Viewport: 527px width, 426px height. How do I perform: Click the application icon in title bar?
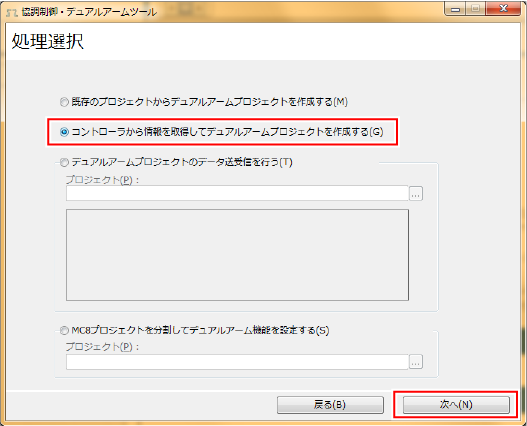[12, 12]
